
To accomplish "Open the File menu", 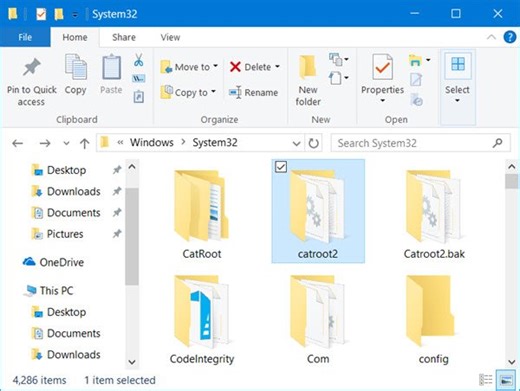I will (x=25, y=37).
